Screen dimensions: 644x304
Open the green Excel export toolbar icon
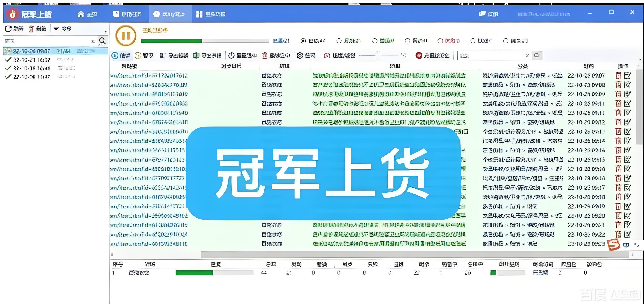click(196, 55)
